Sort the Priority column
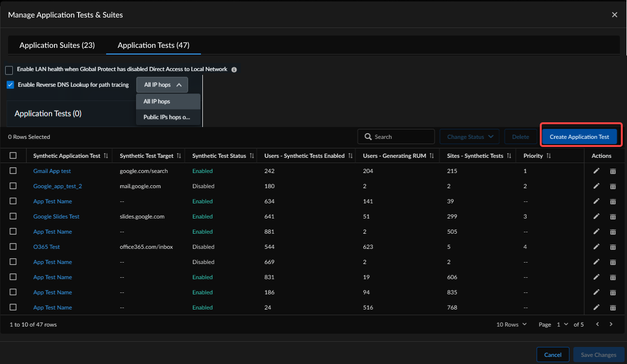 click(x=549, y=156)
